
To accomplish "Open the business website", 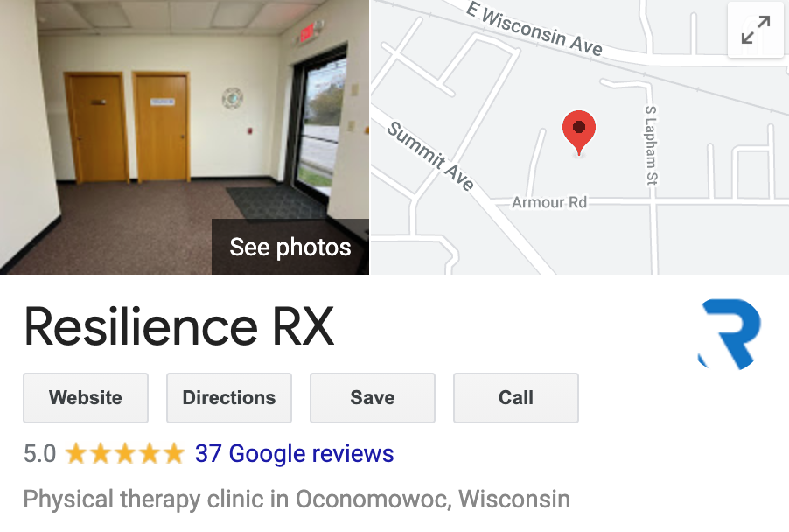I will 86,397.
